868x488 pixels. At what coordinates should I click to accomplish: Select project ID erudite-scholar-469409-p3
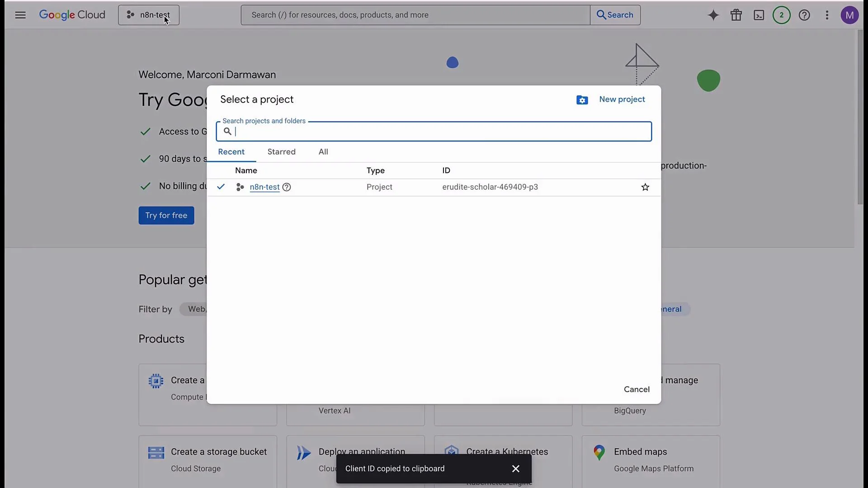490,187
